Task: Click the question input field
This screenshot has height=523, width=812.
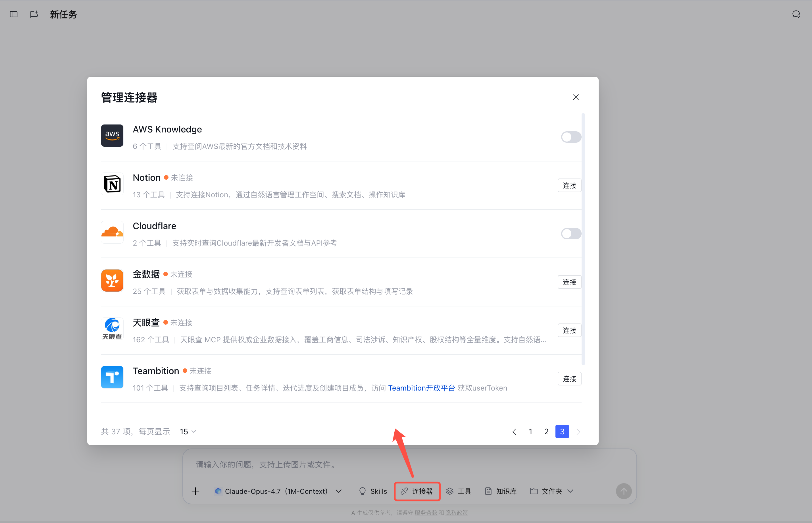Action: 409,464
